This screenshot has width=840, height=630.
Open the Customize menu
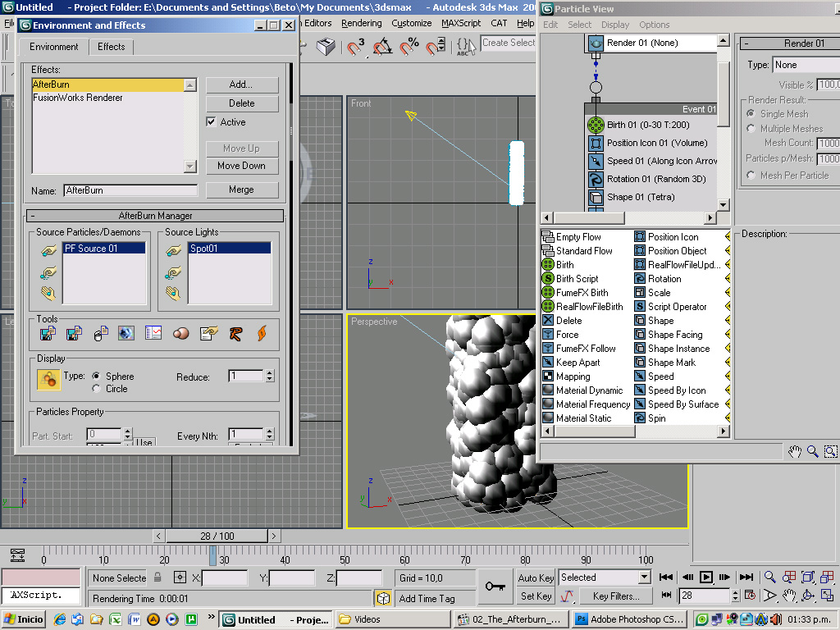coord(412,23)
